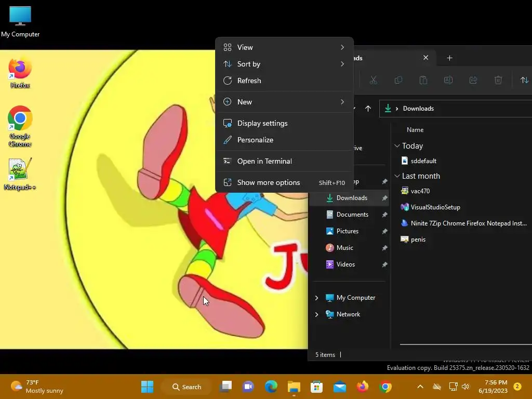Click the Rename icon in File Explorer toolbar

coord(448,80)
